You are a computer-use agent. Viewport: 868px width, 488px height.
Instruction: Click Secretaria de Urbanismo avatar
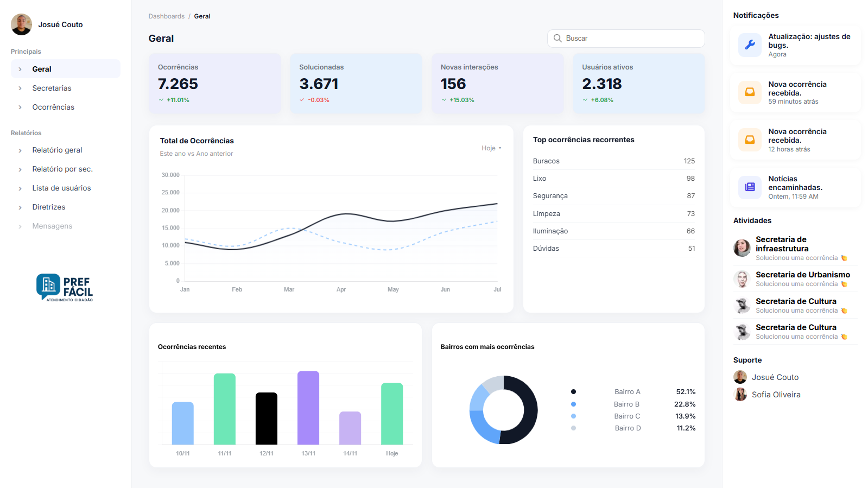pyautogui.click(x=742, y=279)
